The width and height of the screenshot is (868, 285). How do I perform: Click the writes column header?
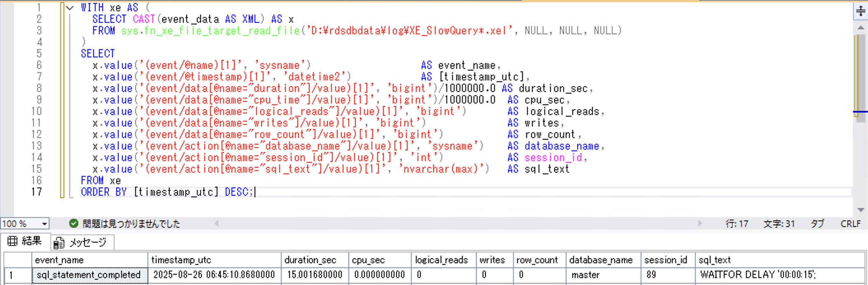click(x=495, y=260)
